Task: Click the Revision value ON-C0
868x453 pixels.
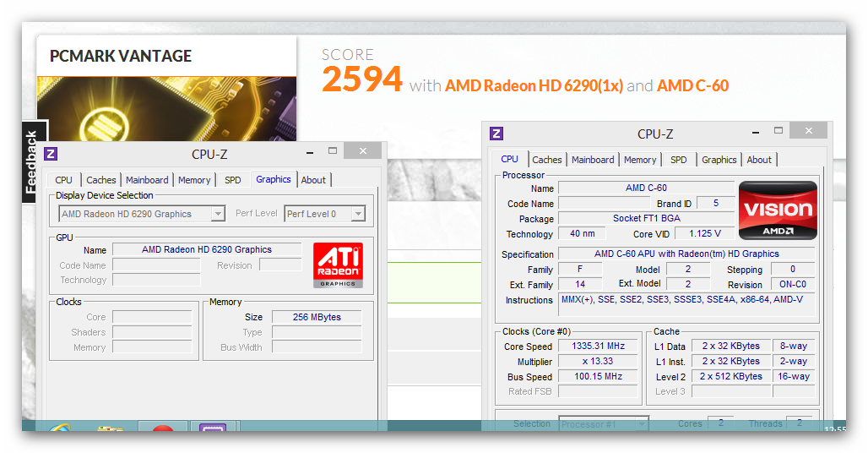Action: pyautogui.click(x=793, y=284)
